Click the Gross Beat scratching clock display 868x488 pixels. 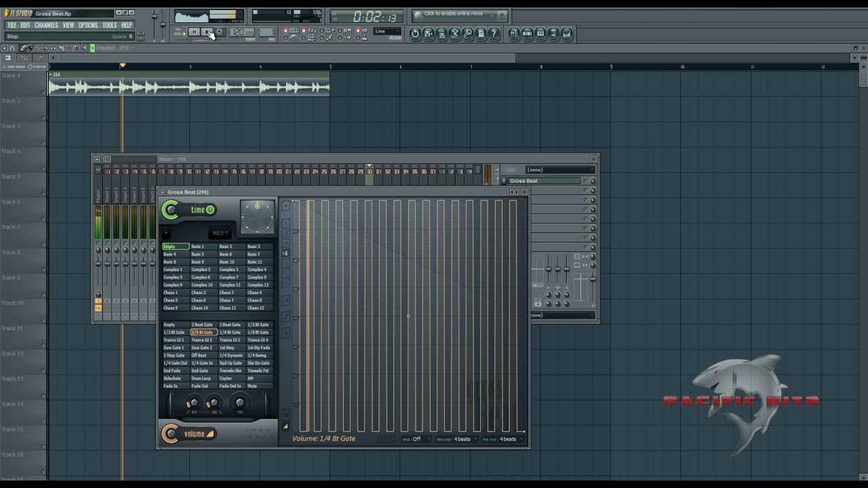[258, 217]
